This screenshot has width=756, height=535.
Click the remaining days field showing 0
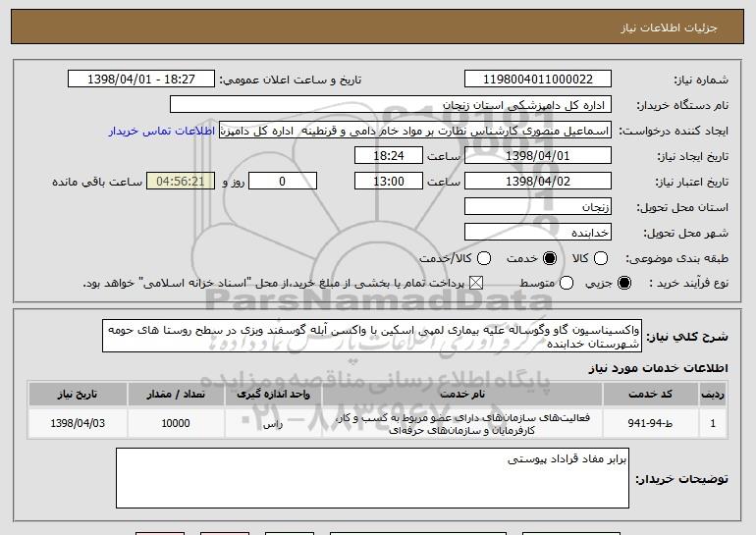tap(283, 182)
